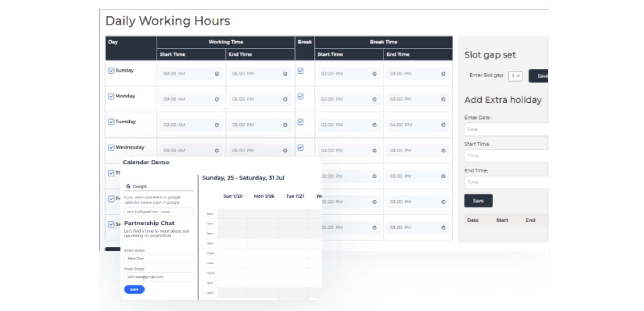Open the clock picker for Wednesday working end time

coord(285,151)
